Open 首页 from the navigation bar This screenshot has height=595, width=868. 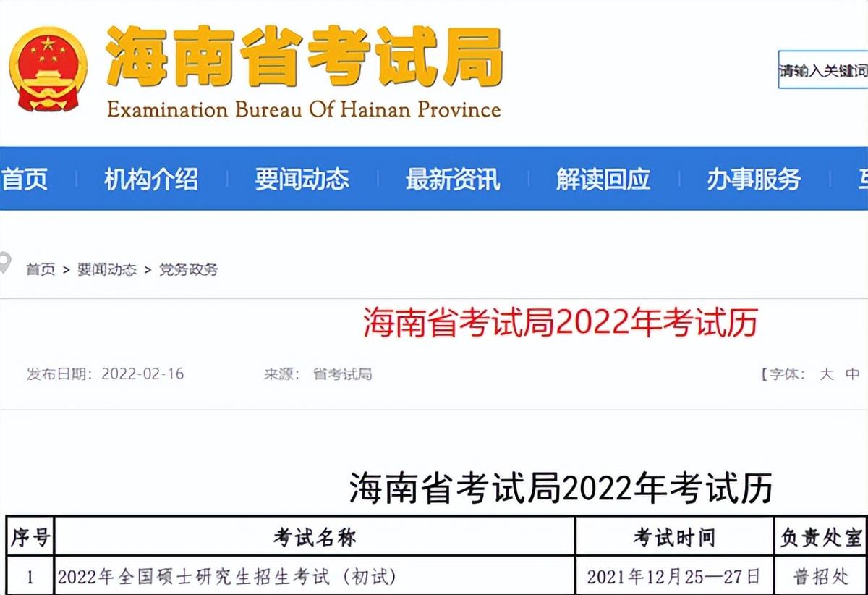coord(25,180)
